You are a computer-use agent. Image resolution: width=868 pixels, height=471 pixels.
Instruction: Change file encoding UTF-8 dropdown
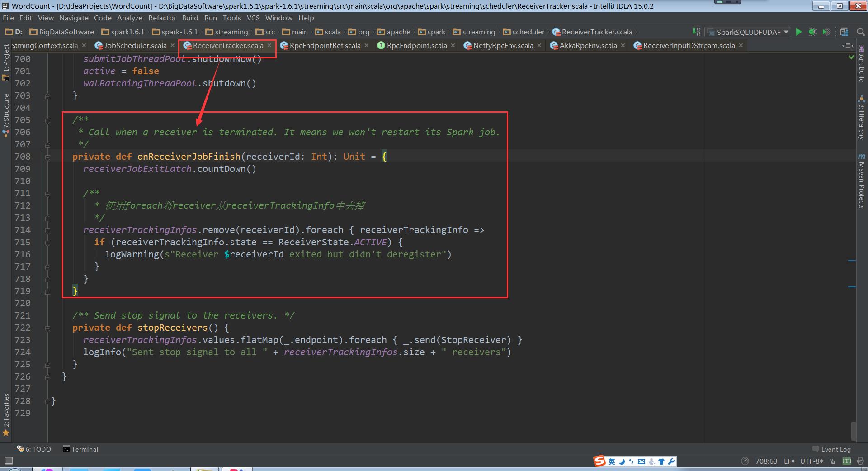[811, 461]
